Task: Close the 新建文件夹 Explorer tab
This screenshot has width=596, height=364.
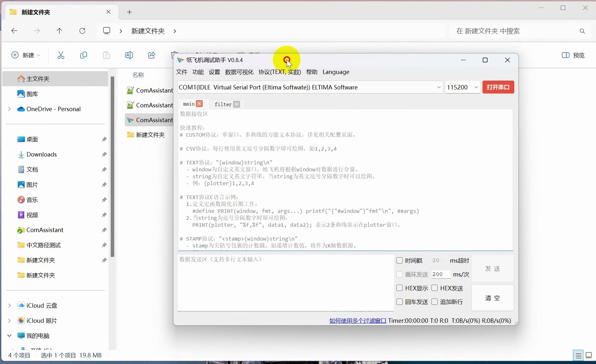Action: click(x=108, y=12)
